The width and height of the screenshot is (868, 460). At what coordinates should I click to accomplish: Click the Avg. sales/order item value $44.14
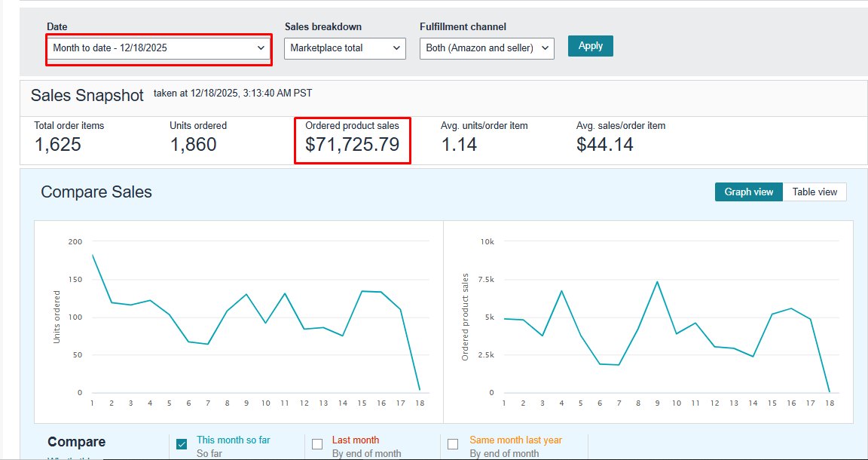pos(604,145)
